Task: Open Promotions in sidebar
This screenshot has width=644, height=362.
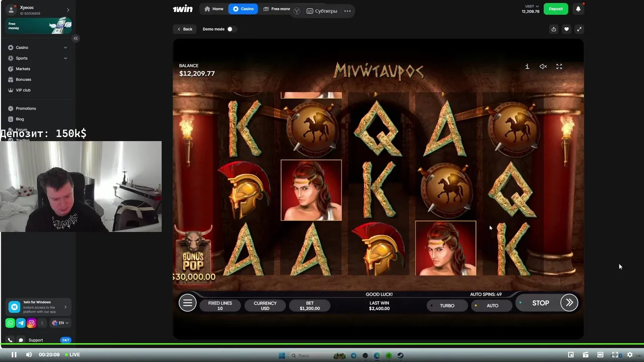Action: [x=26, y=108]
